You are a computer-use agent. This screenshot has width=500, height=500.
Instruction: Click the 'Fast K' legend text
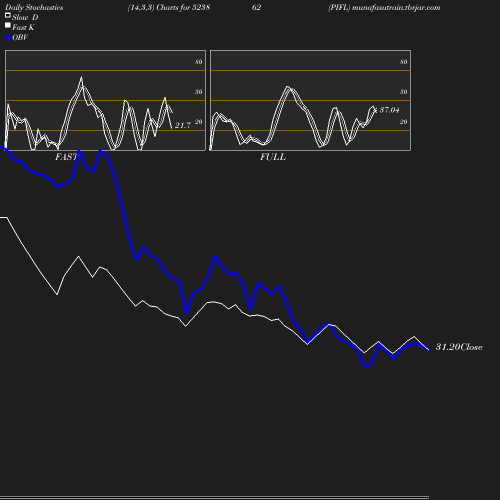click(23, 27)
